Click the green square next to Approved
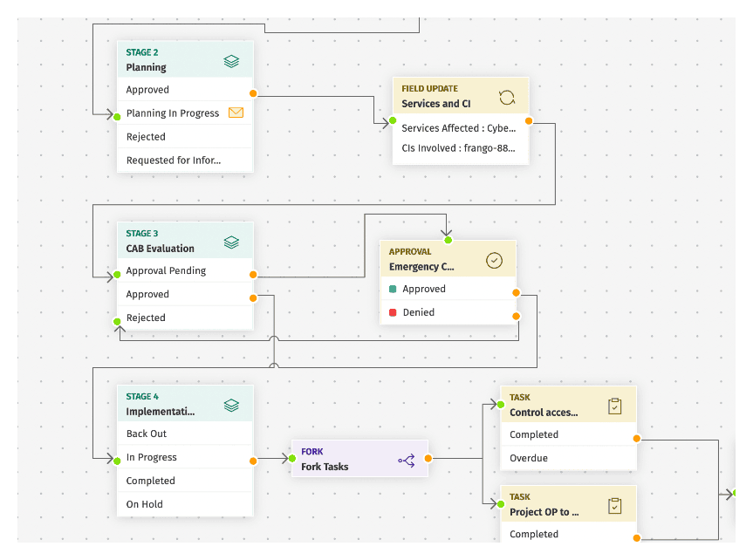The height and width of the screenshot is (560, 753). point(393,289)
